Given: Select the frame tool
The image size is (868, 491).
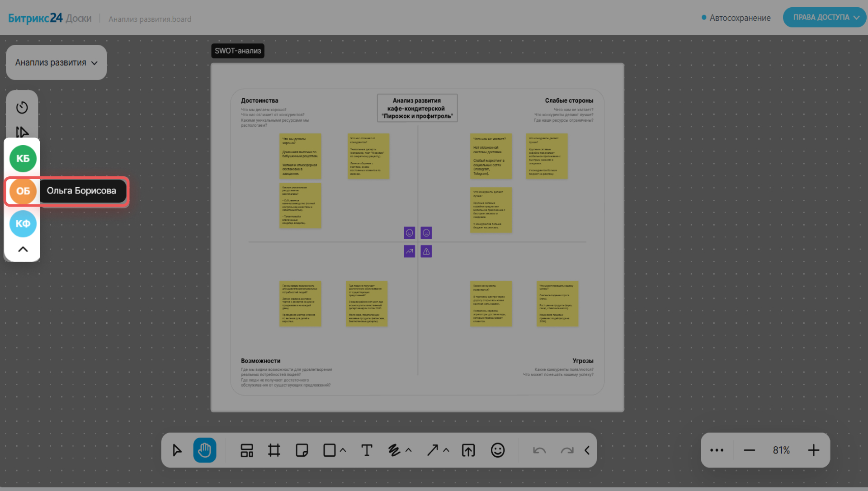Looking at the screenshot, I should 274,450.
